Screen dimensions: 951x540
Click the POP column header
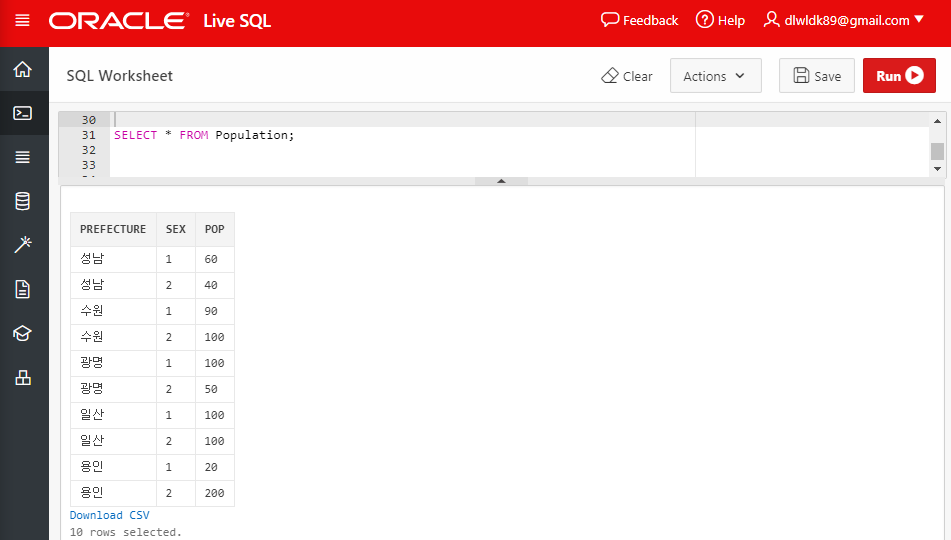[214, 229]
